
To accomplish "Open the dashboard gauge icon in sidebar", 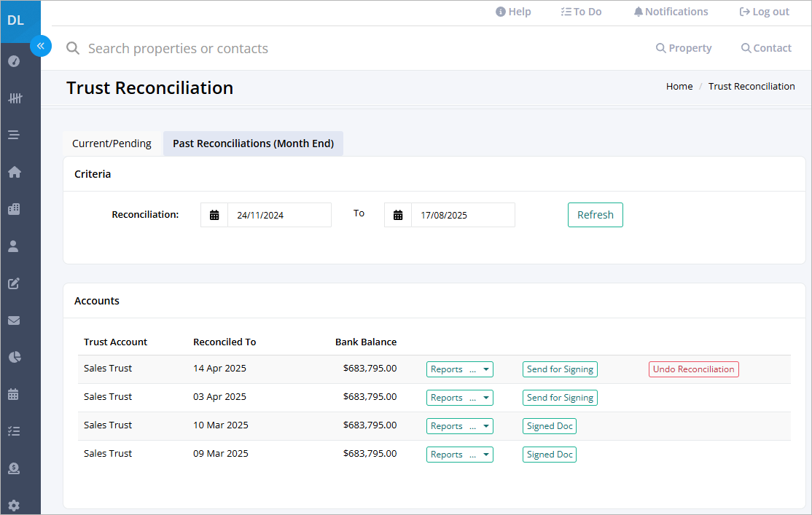I will coord(14,61).
